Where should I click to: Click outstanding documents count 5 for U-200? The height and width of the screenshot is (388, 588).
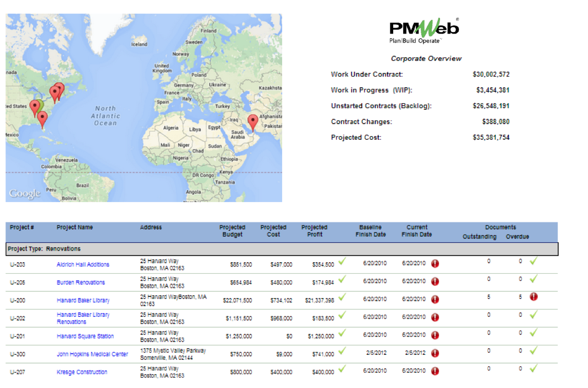pos(489,297)
